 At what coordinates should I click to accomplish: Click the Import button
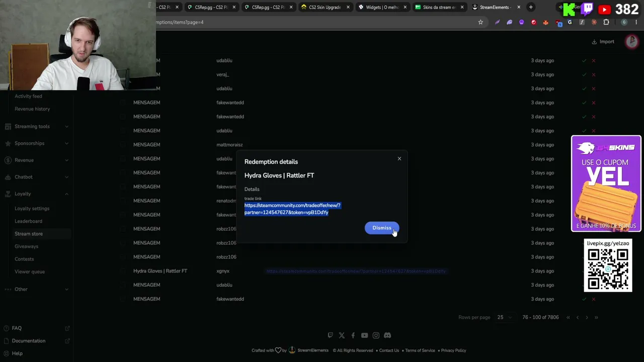pyautogui.click(x=603, y=42)
